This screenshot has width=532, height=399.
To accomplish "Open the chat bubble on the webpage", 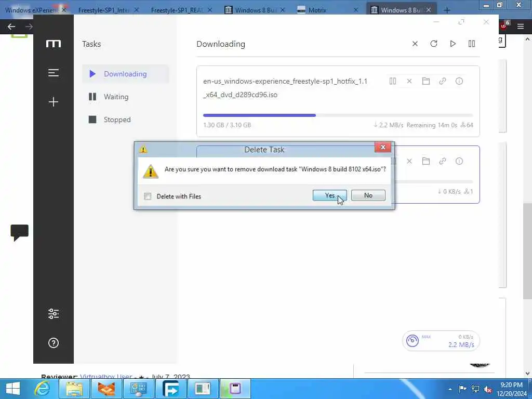I will point(19,233).
